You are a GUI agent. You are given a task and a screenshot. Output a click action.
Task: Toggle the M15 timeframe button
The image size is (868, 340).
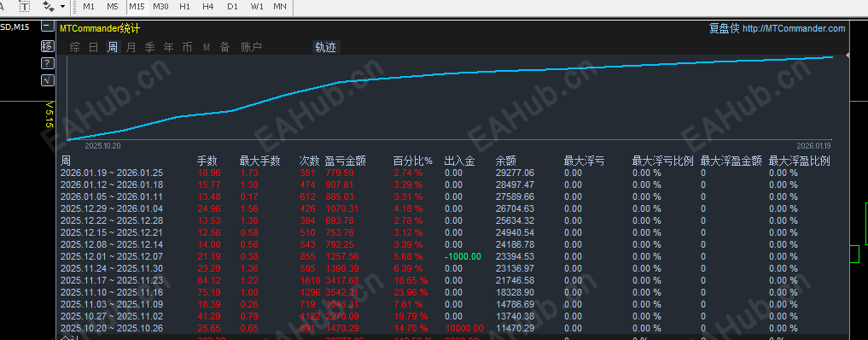click(x=137, y=7)
